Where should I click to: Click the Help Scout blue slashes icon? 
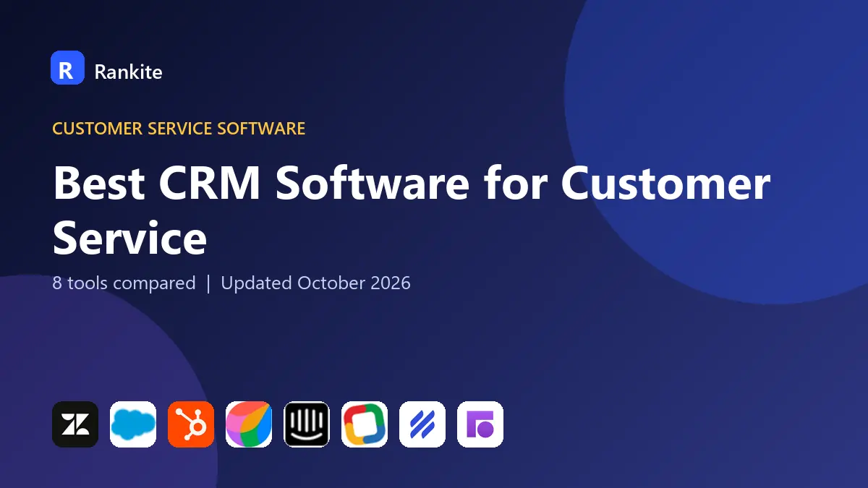click(422, 424)
